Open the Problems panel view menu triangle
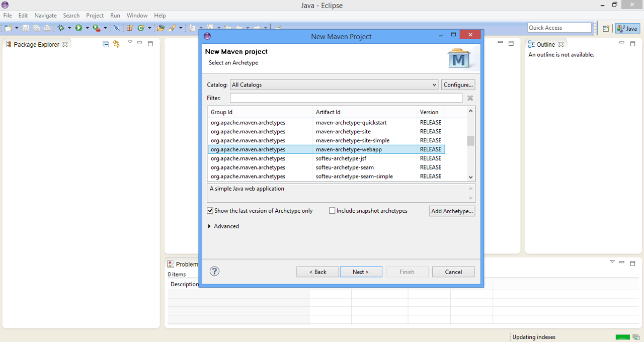The height and width of the screenshot is (342, 644). [x=612, y=262]
